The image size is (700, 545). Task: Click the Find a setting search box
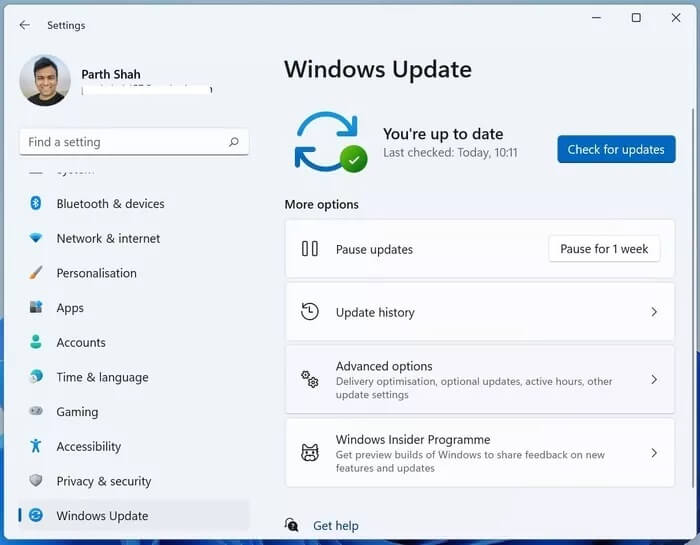point(134,142)
